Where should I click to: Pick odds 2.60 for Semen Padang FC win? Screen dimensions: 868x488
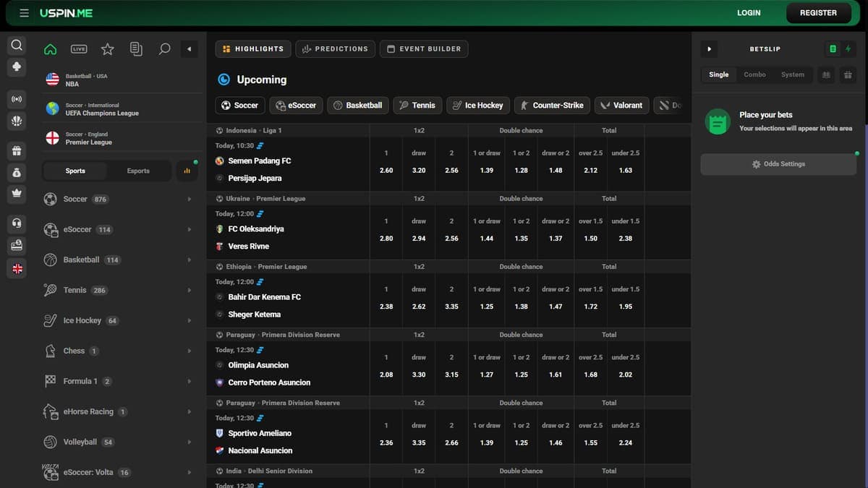pyautogui.click(x=386, y=171)
